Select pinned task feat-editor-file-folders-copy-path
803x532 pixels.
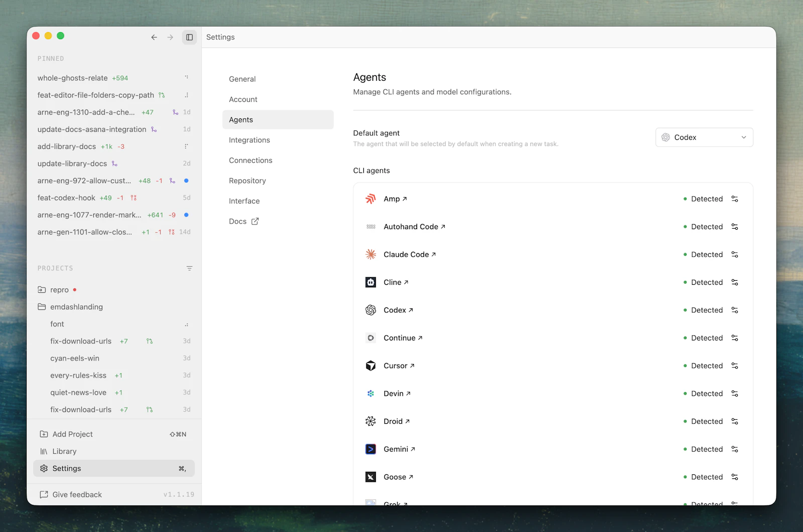pos(114,95)
